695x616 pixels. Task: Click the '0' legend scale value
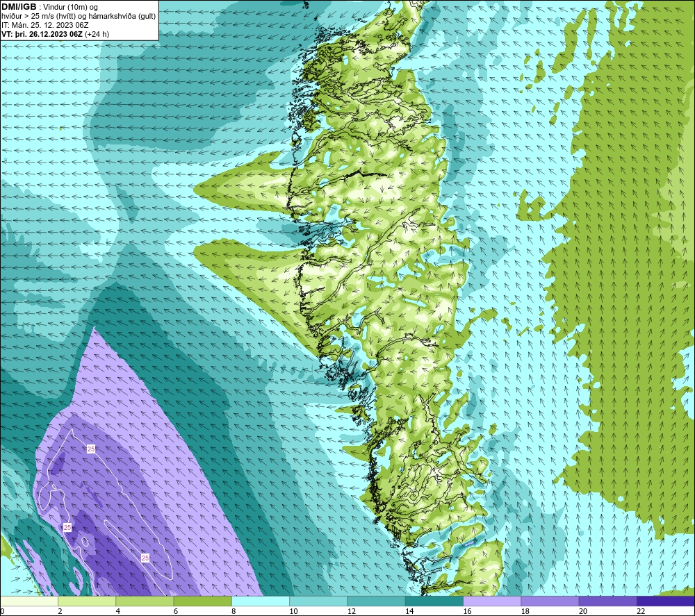click(3, 611)
